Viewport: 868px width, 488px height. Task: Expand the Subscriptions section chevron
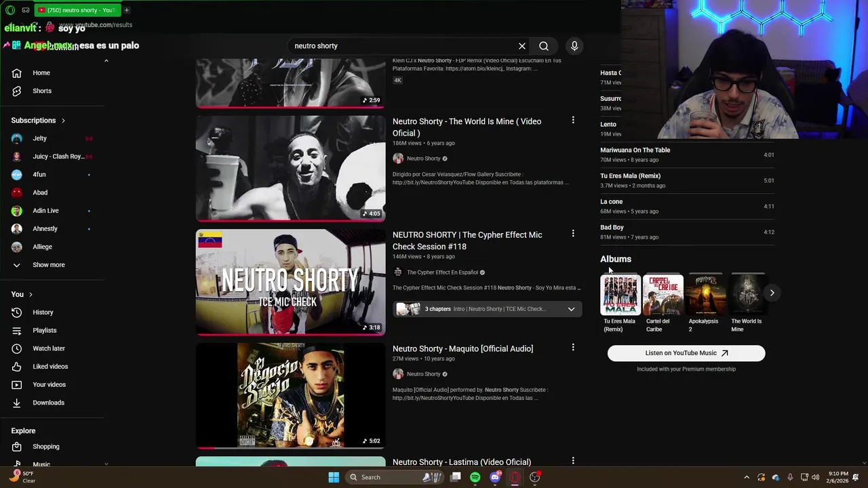(64, 121)
